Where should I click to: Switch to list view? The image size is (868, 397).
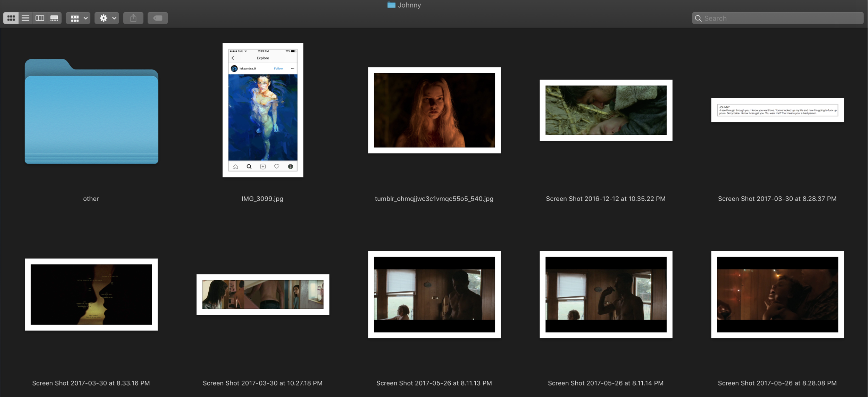(x=25, y=18)
